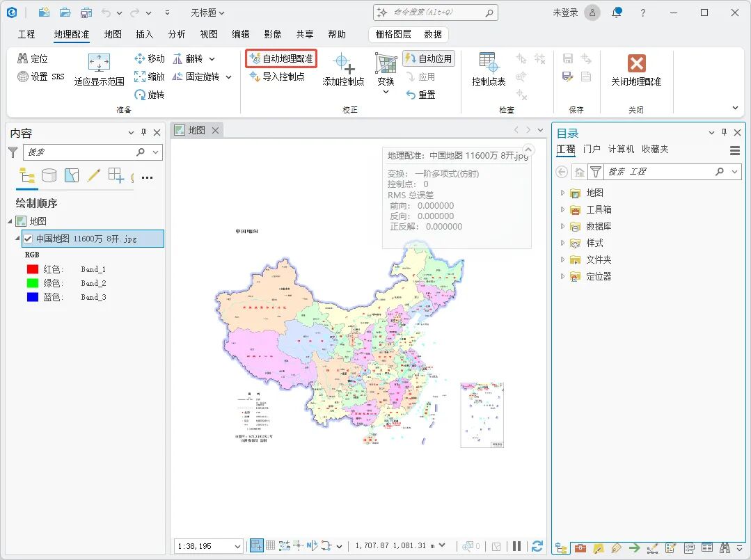This screenshot has height=560, width=751.
Task: Click the green Band_2 color swatch
Action: click(x=33, y=283)
